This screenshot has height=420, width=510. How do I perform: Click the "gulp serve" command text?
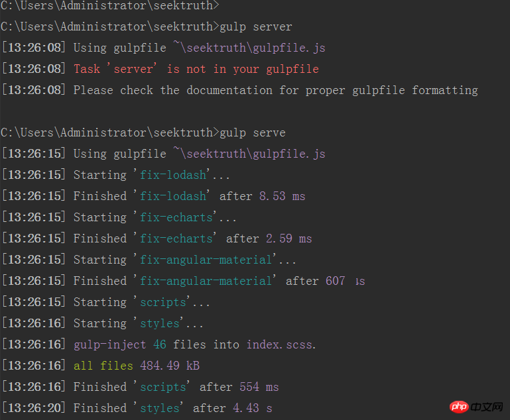[252, 132]
